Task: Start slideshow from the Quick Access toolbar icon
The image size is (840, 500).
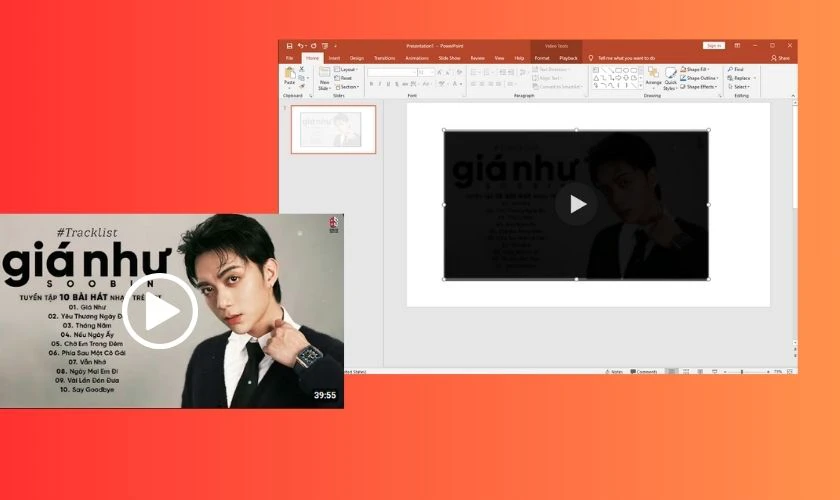Action: (x=325, y=46)
